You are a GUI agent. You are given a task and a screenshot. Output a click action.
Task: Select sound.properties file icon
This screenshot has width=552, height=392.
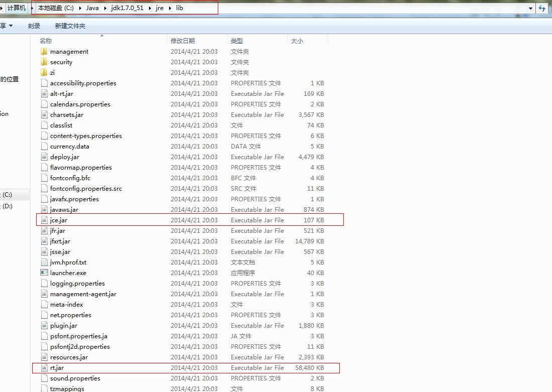44,378
